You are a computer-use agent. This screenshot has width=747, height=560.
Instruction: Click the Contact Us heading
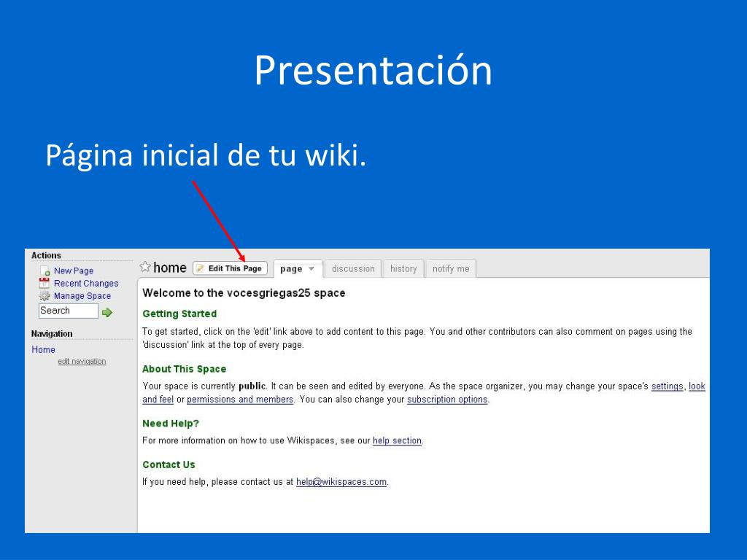tap(169, 464)
